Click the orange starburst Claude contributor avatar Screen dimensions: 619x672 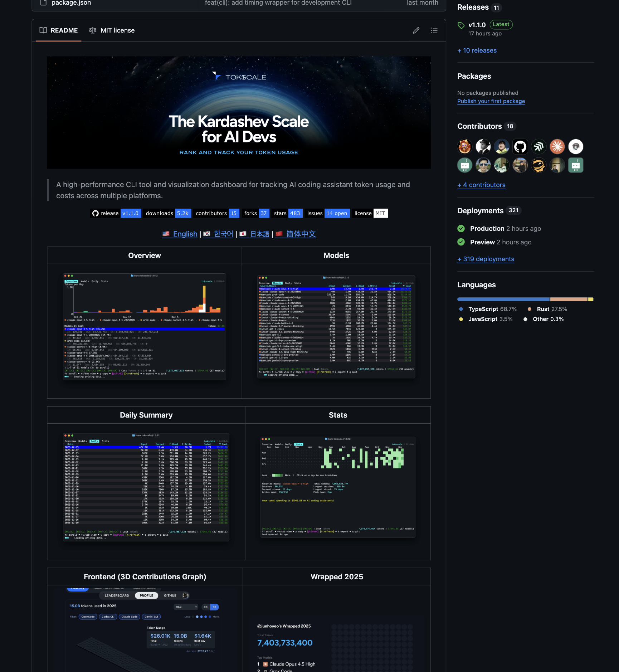(557, 146)
